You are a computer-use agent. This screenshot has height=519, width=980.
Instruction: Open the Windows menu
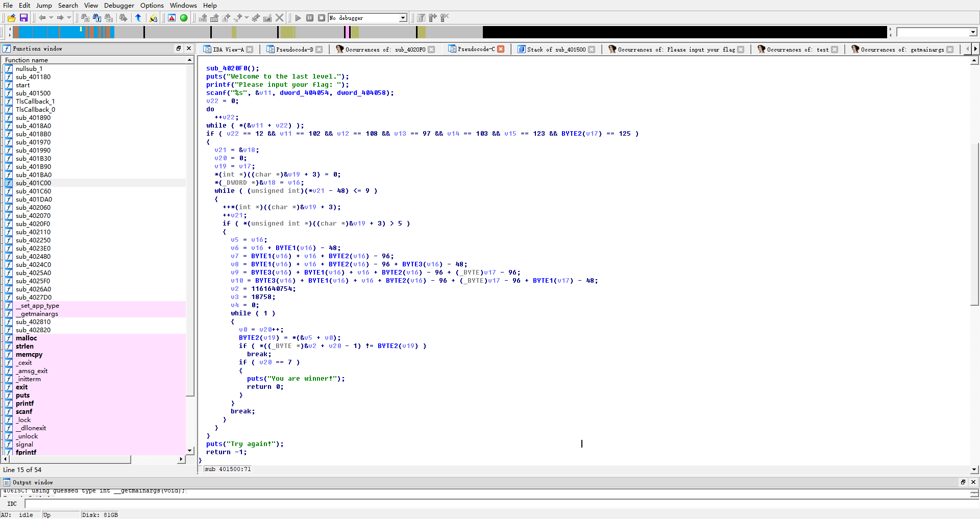tap(183, 5)
